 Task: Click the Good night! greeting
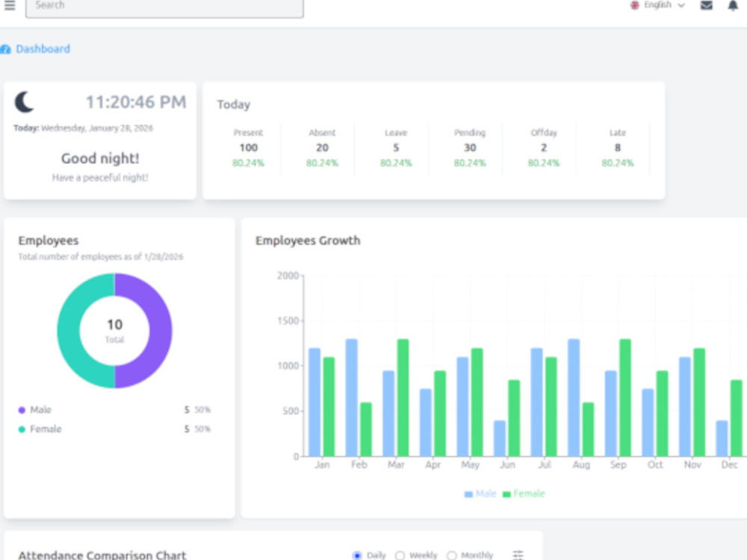point(100,158)
